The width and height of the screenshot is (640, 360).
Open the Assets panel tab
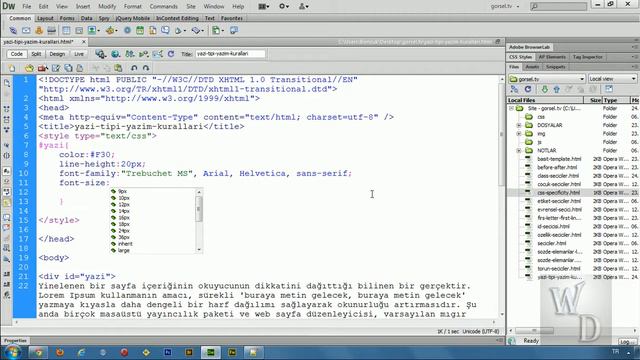(532, 67)
